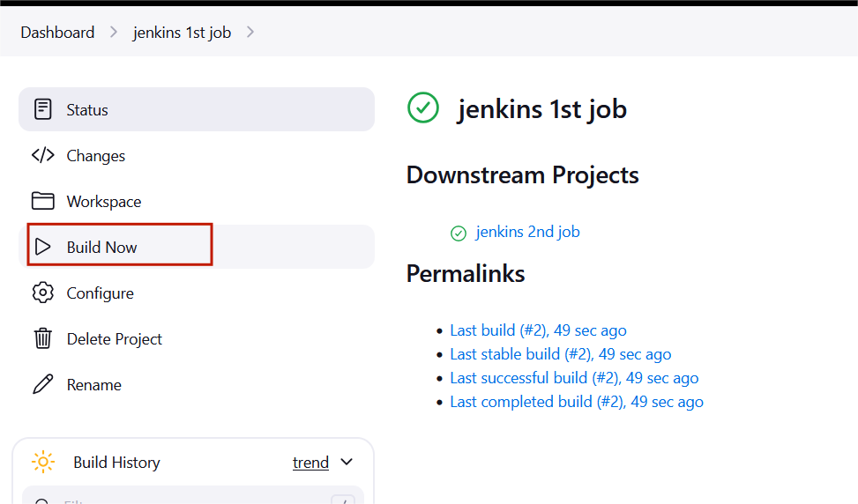Open the Last completed build (#2) permalink

(577, 402)
